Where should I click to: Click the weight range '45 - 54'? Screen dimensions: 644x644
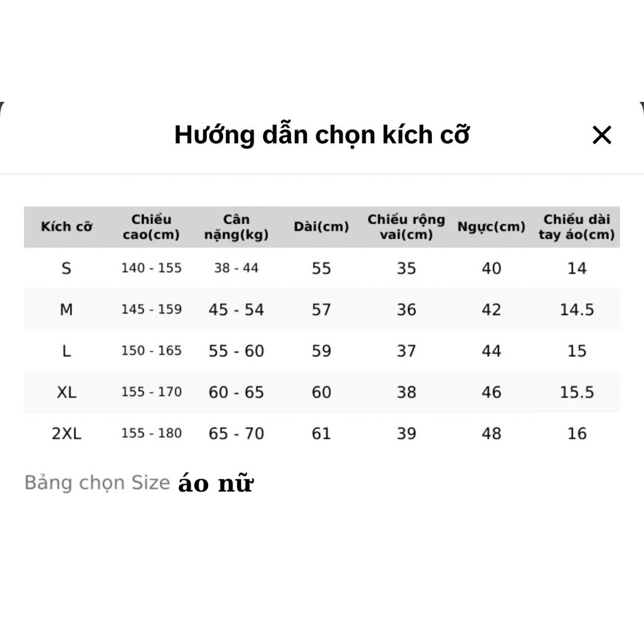[236, 309]
